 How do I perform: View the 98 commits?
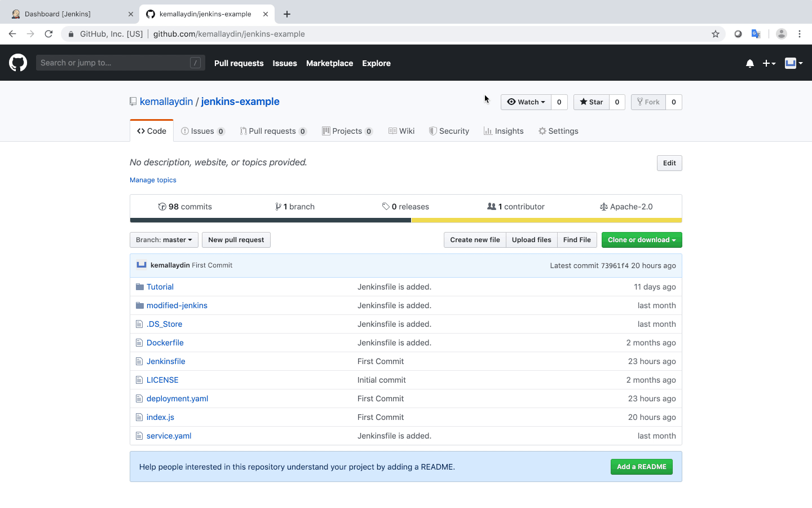[185, 207]
